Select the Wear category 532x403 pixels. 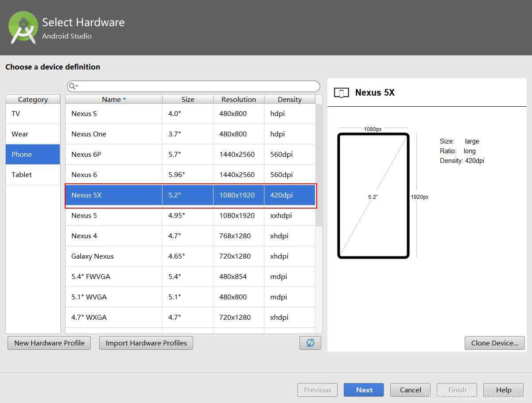point(33,134)
